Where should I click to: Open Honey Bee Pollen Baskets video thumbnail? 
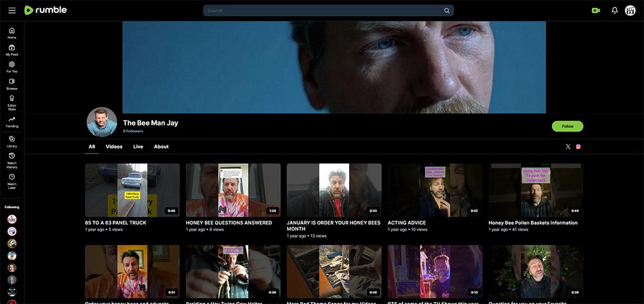pos(536,190)
